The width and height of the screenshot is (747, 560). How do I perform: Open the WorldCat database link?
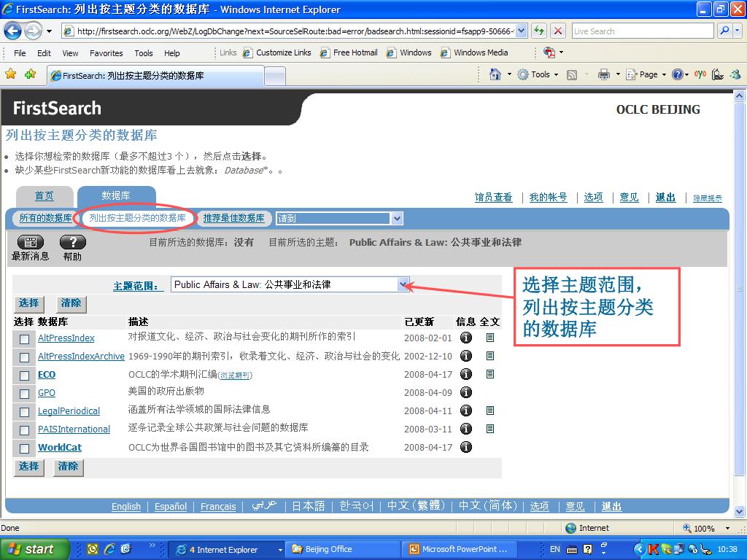tap(60, 448)
